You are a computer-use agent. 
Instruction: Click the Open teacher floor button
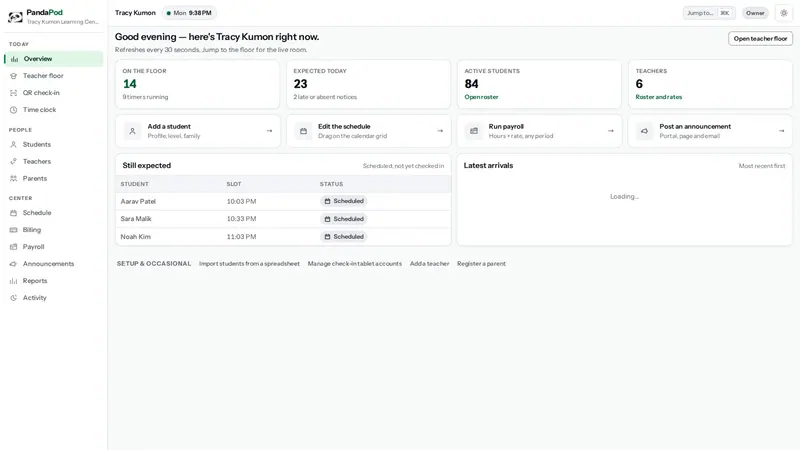760,39
